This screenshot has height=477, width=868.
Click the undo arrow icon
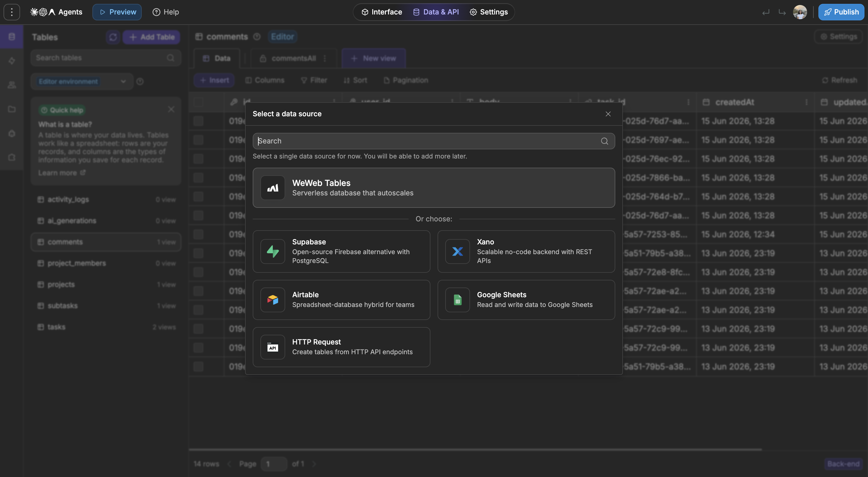pyautogui.click(x=766, y=12)
